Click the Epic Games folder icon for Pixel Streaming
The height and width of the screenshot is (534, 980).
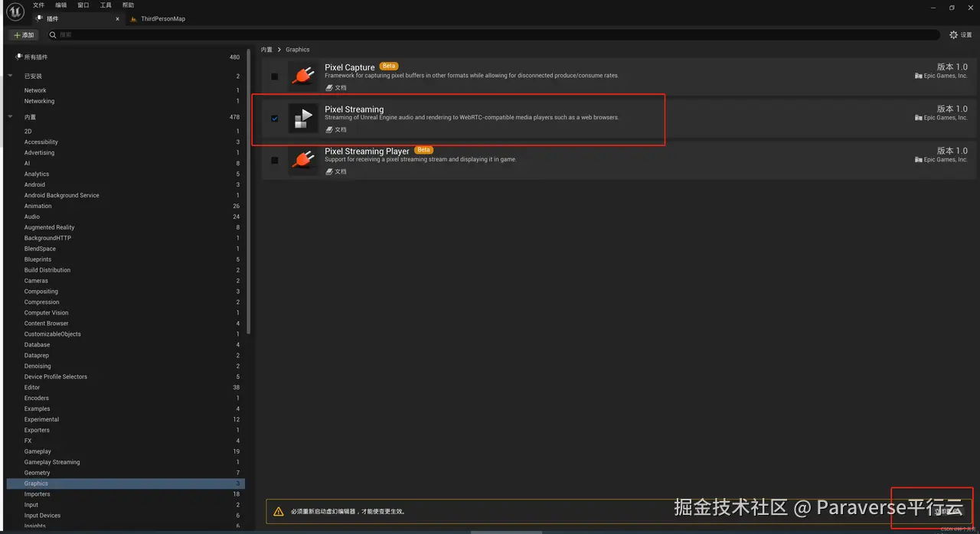pos(918,118)
